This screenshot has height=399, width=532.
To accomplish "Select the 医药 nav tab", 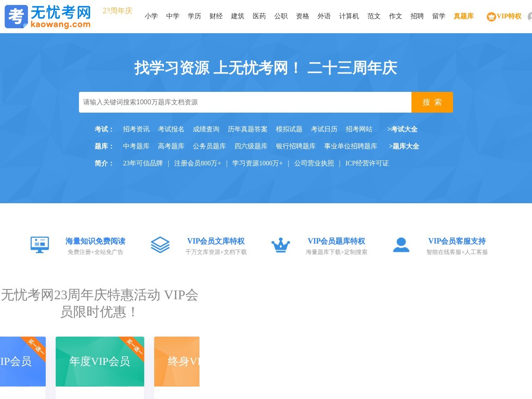I will coord(259,17).
